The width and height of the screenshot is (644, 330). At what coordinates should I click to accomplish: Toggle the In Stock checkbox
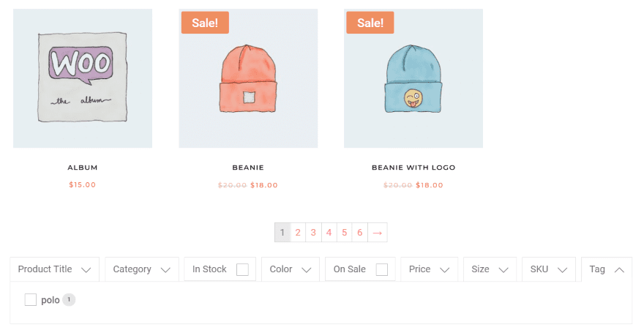242,269
